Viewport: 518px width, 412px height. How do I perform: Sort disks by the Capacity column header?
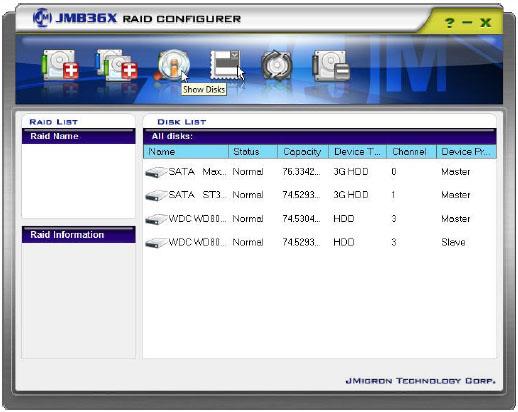pyautogui.click(x=303, y=152)
